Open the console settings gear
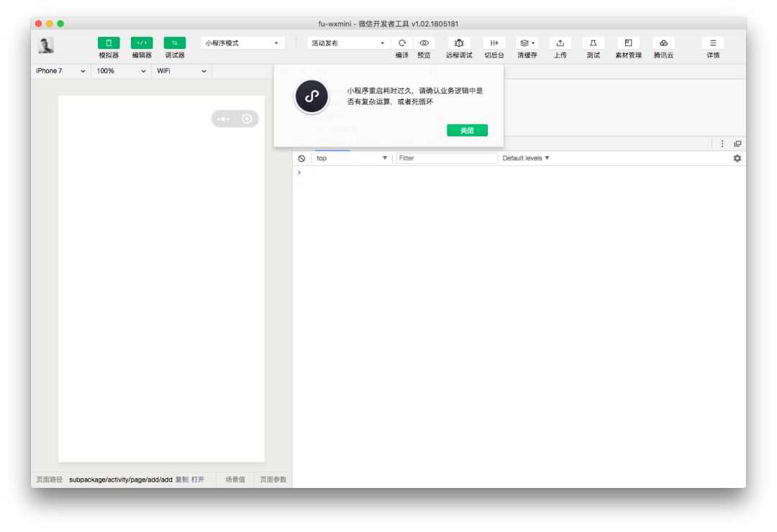The image size is (777, 532). [737, 157]
